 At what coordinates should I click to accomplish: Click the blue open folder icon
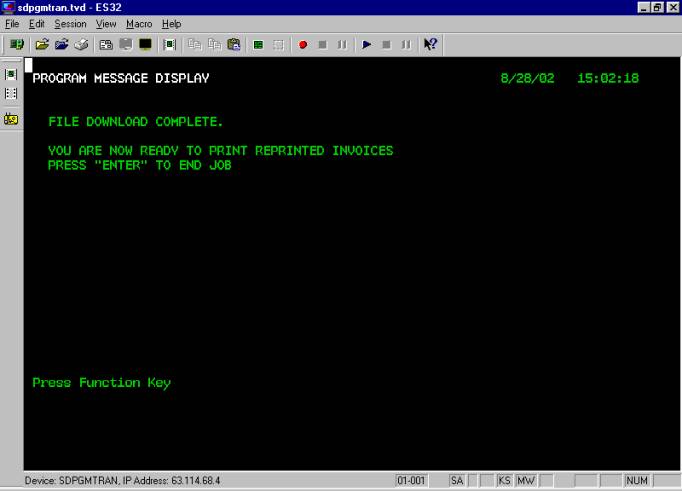[x=62, y=44]
